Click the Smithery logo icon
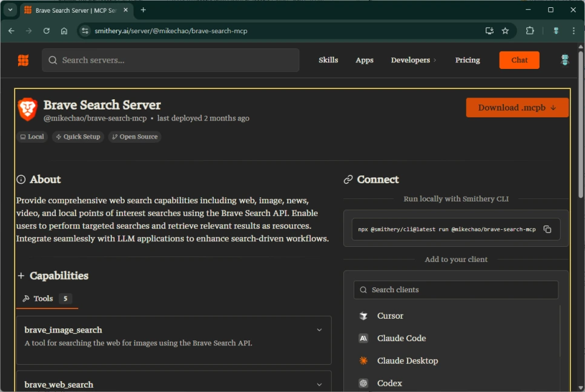This screenshot has height=392, width=585. click(x=23, y=60)
